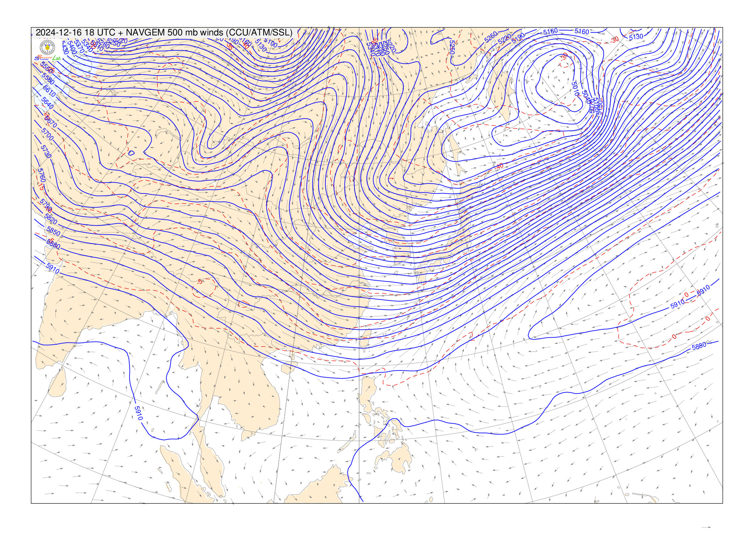Click the 5160 label immediately right of 5190
The height and width of the screenshot is (546, 756).
[551, 32]
